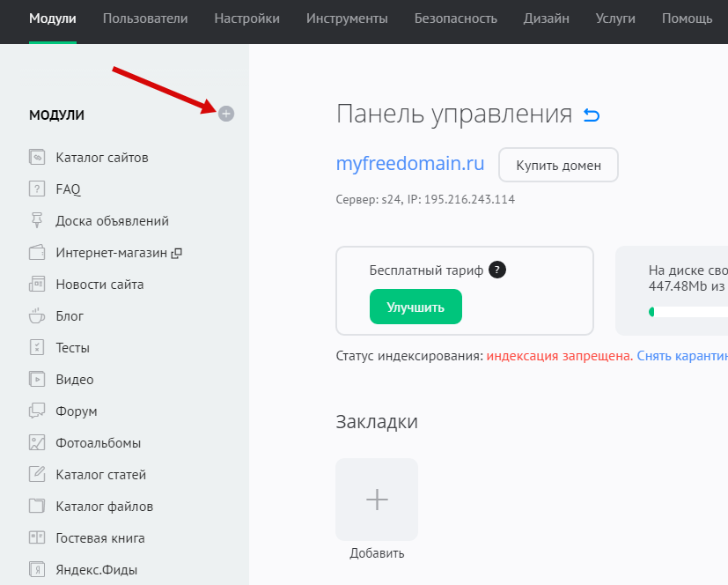
Task: Click the disk usage progress bar
Action: tap(688, 312)
